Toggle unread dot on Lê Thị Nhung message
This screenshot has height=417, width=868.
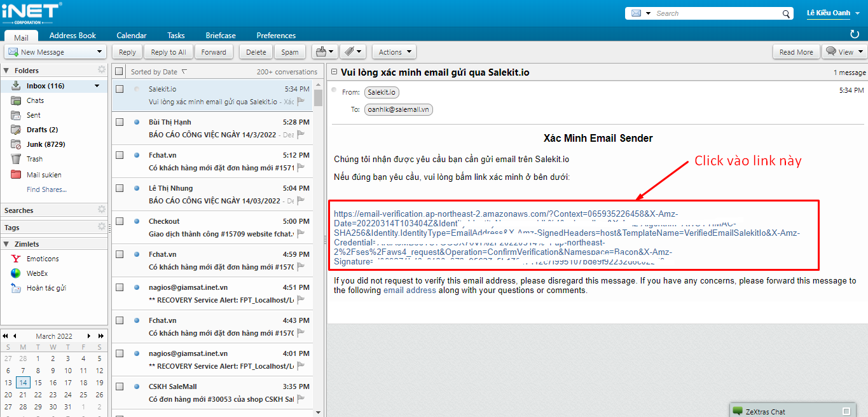pyautogui.click(x=137, y=188)
